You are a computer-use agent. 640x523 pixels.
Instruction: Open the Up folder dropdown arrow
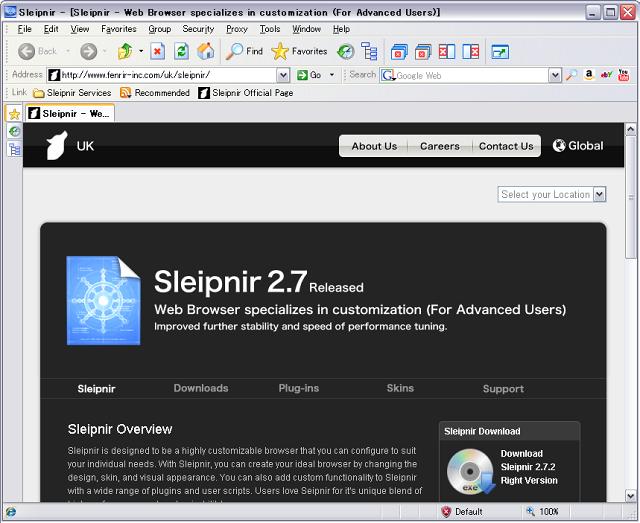141,51
